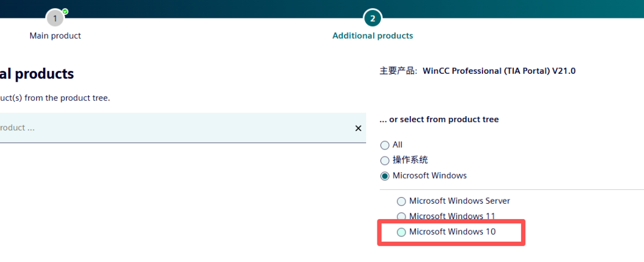Click green checkmark badge on step 1
644x262 pixels.
tap(65, 11)
